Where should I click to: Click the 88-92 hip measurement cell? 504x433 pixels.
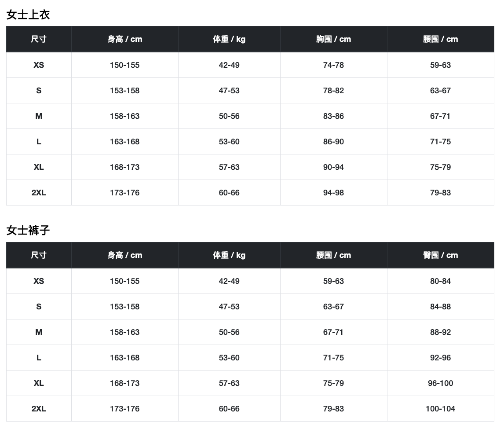click(440, 332)
